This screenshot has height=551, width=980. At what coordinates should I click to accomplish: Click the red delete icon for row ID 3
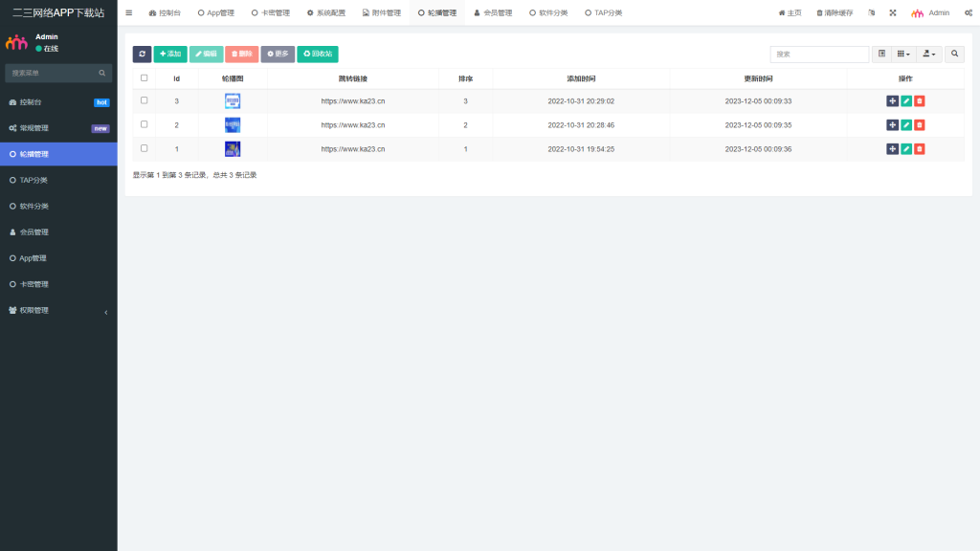920,100
